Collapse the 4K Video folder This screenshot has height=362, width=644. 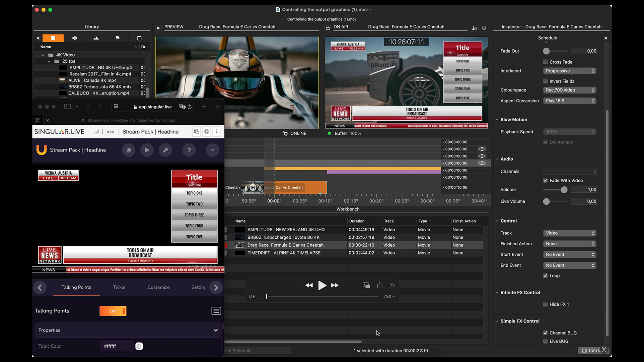click(43, 55)
